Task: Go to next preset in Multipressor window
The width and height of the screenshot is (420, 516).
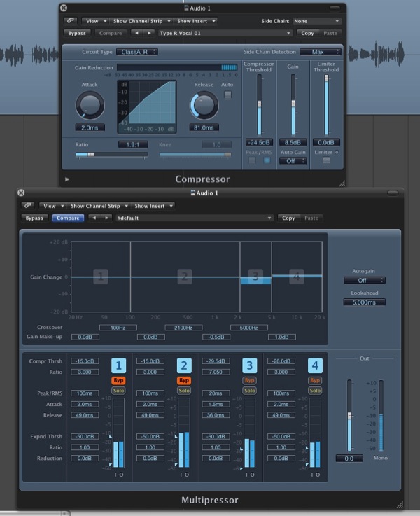Action: pos(106,218)
